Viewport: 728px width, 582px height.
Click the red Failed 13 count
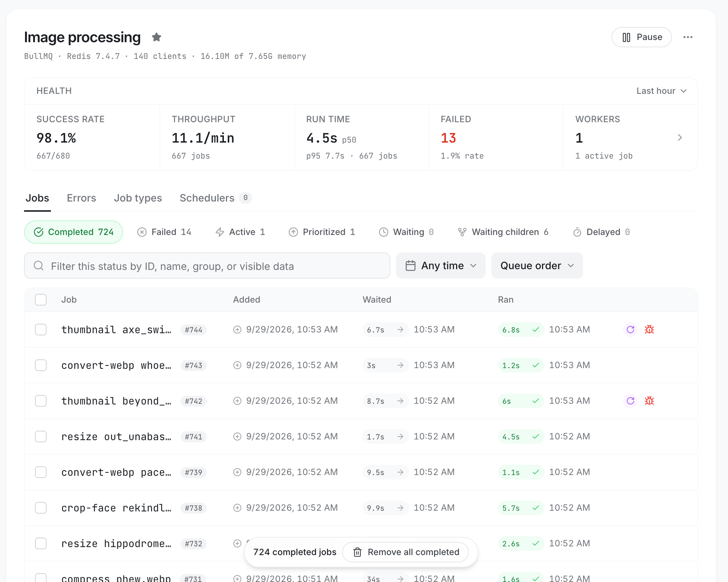448,138
